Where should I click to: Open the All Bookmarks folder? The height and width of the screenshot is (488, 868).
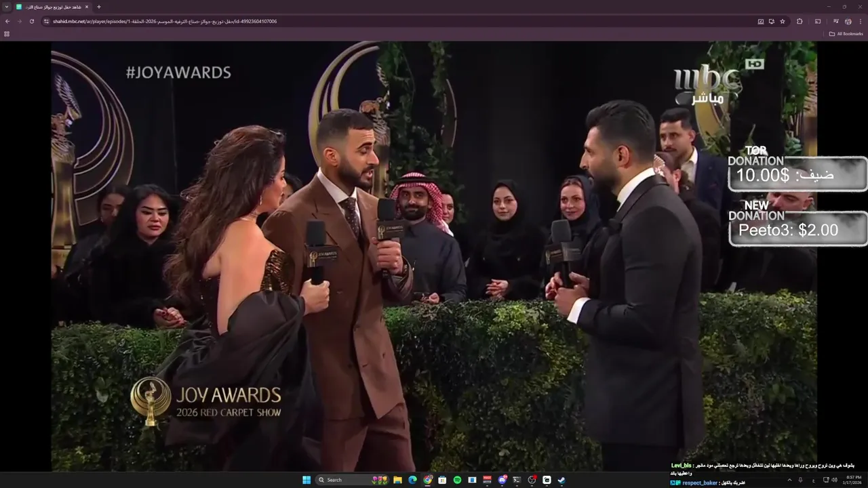pyautogui.click(x=846, y=34)
